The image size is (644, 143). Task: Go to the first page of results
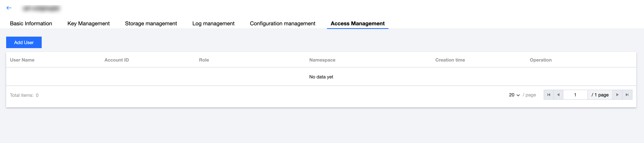(549, 95)
